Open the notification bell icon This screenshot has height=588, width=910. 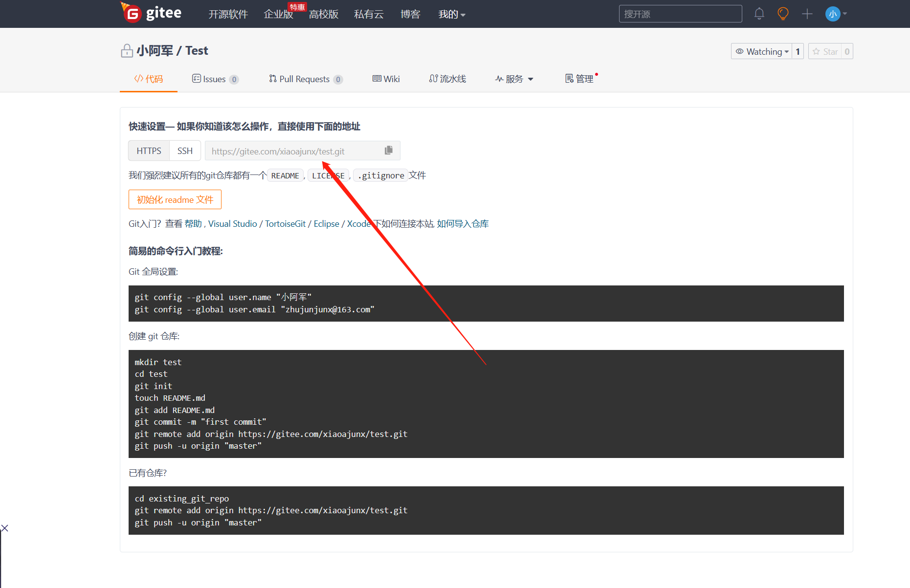(x=759, y=14)
